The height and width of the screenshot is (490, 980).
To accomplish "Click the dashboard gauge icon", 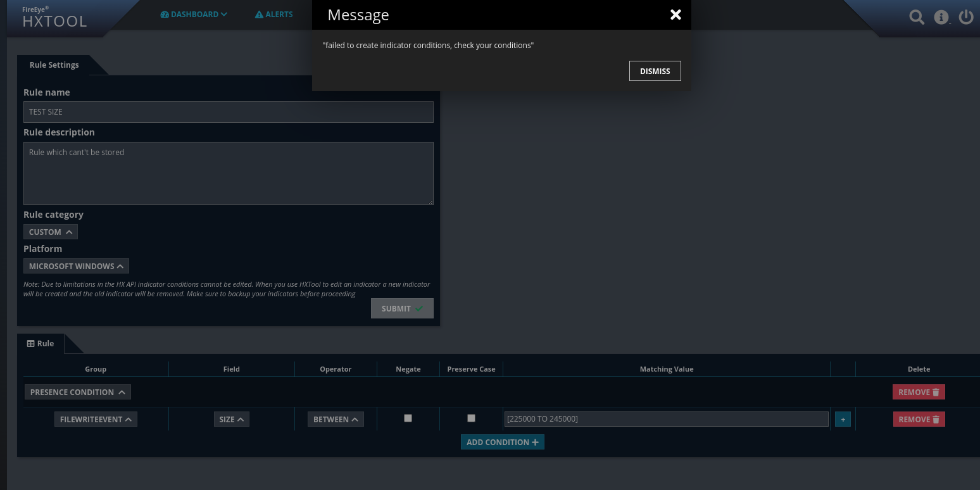I will (x=165, y=14).
